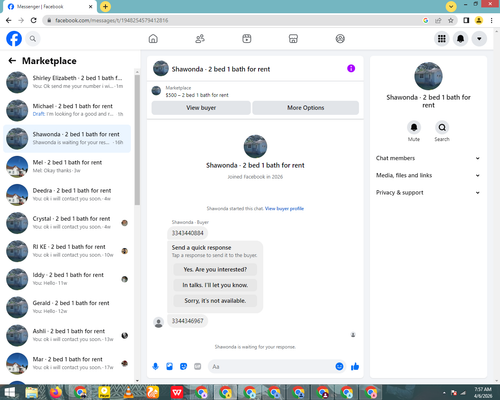Open File Explorer from taskbar
Viewport: 500px width, 400px height.
[x=32, y=392]
